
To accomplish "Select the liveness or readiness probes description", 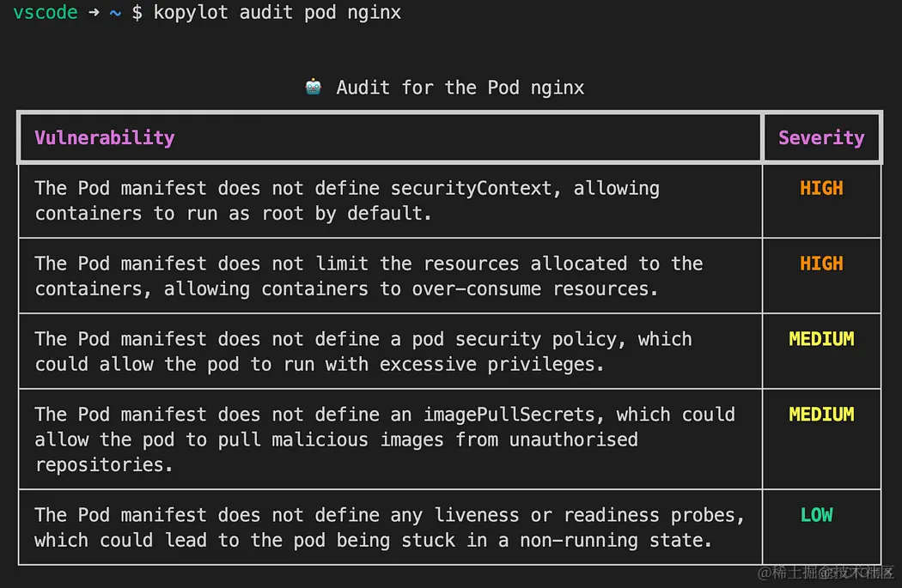I will coord(389,528).
